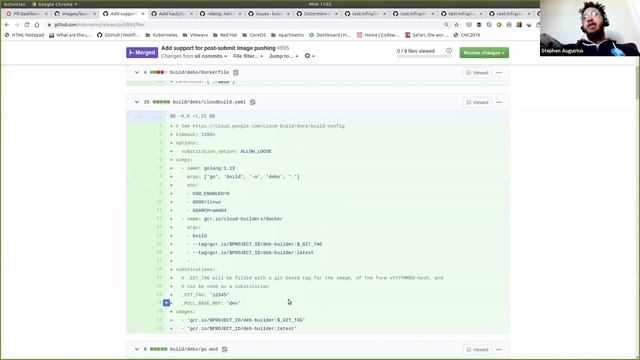The height and width of the screenshot is (360, 640).
Task: Open the more options menu for Dockerfile
Action: pos(499,73)
